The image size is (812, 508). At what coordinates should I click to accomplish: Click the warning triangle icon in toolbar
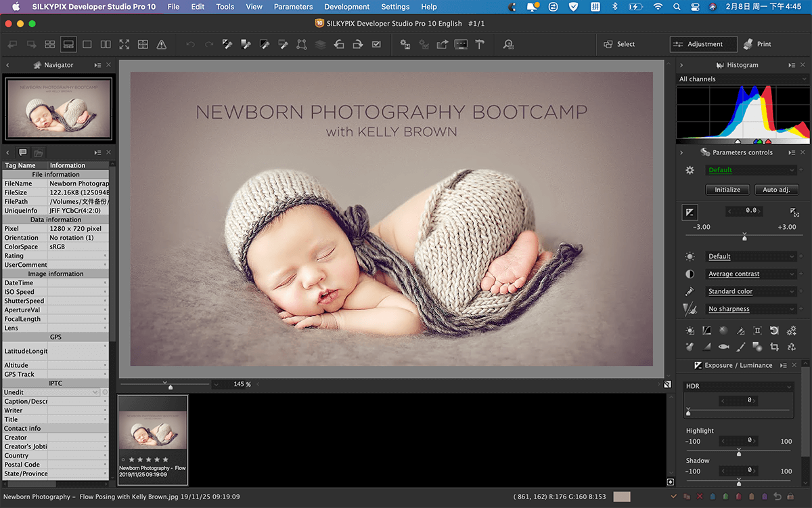click(x=161, y=45)
